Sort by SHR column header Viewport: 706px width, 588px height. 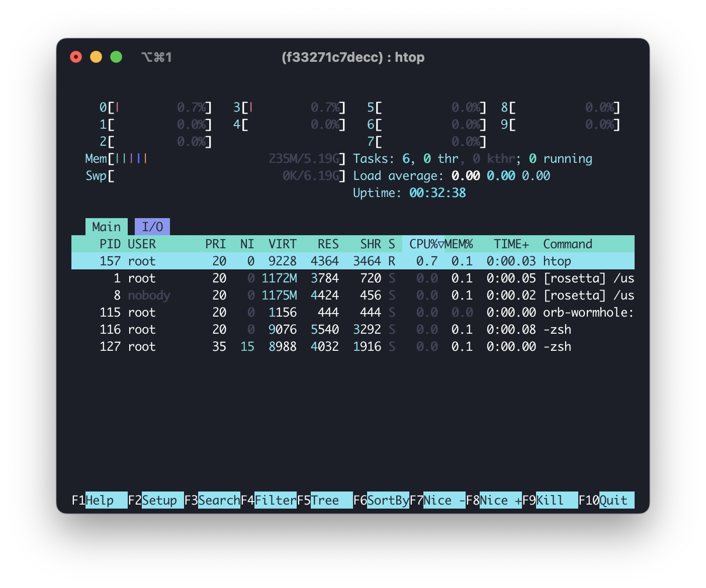371,244
